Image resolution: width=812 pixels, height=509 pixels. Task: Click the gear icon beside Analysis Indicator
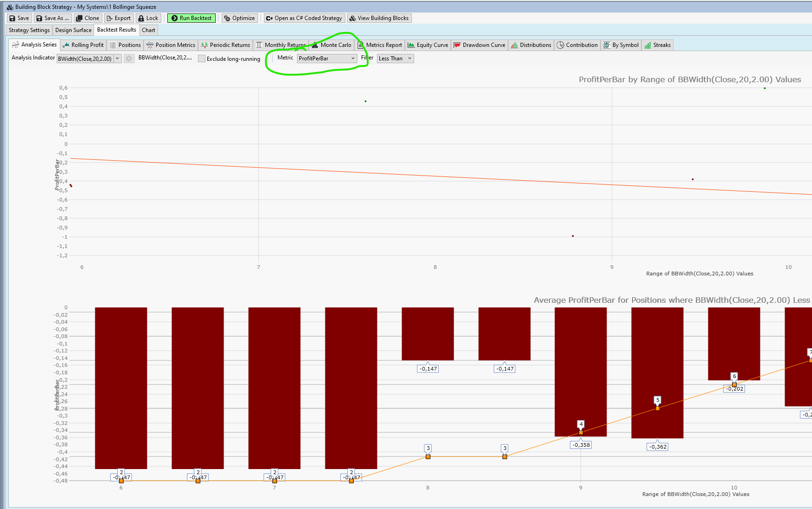click(x=129, y=59)
